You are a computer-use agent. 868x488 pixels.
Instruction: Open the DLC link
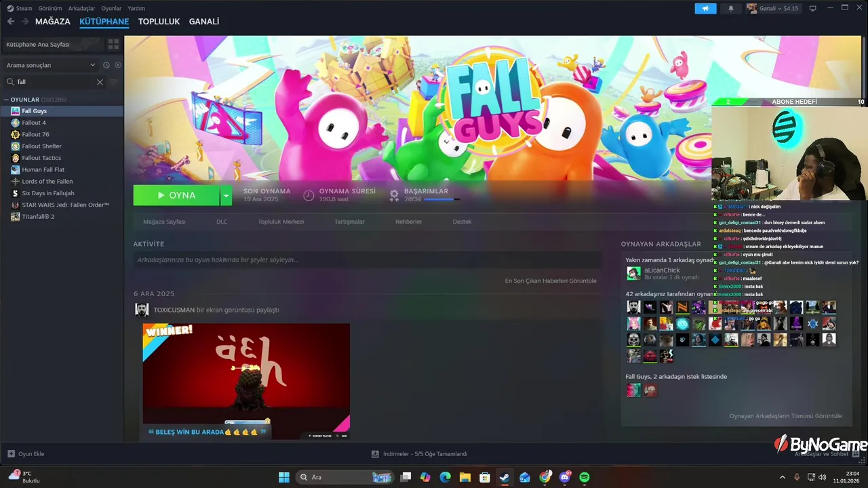tap(222, 222)
